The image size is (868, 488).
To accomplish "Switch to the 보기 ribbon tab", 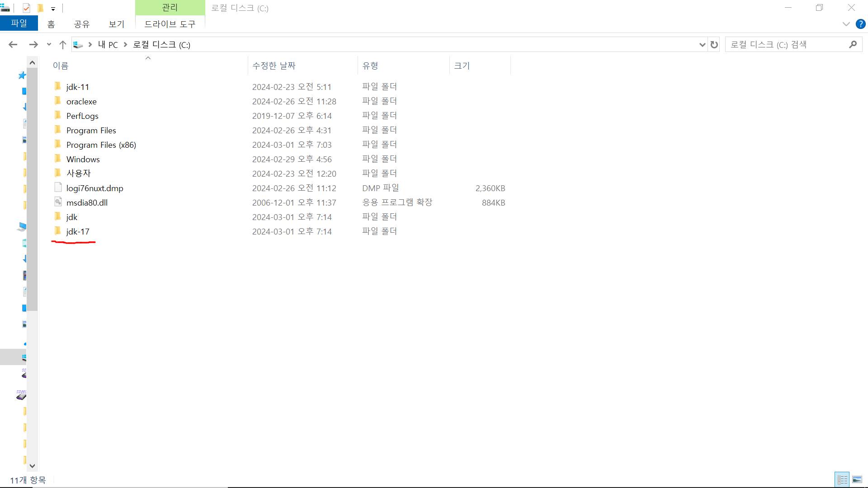I will (x=116, y=24).
